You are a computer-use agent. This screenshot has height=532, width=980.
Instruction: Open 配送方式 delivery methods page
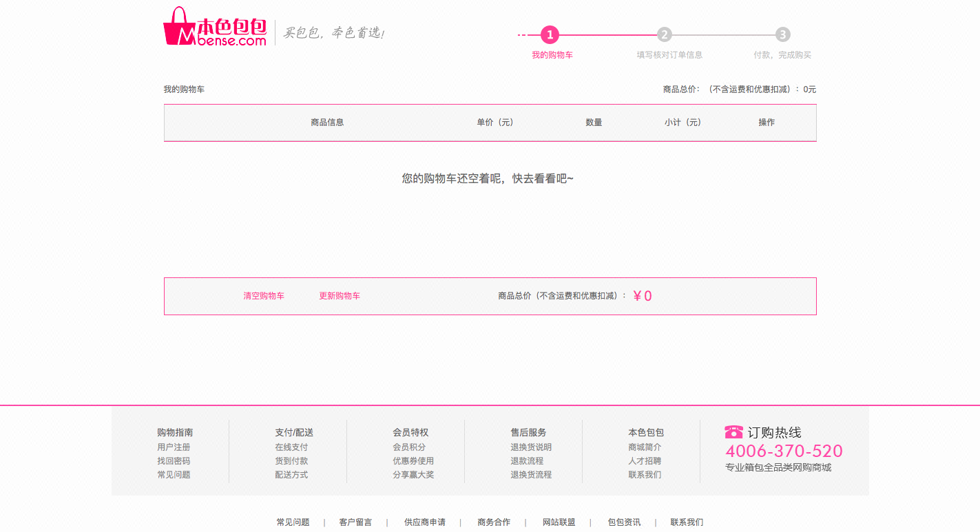coord(290,474)
